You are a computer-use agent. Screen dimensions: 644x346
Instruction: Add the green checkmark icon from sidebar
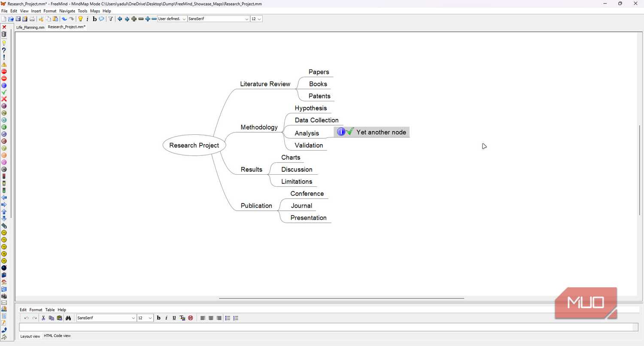(x=4, y=92)
